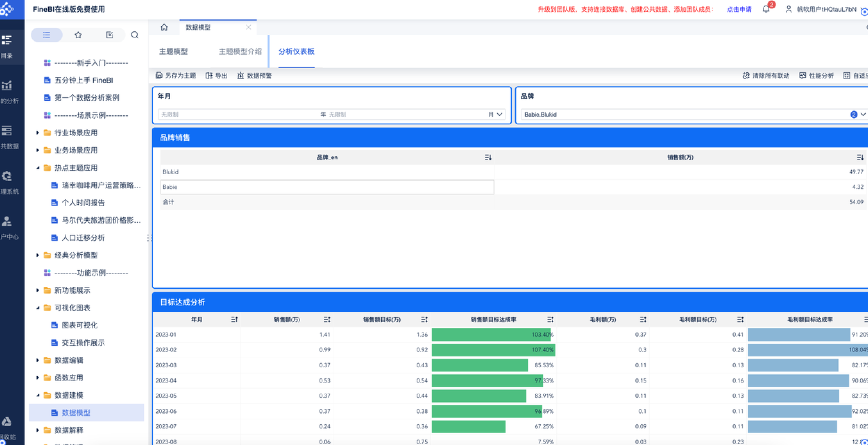Collapse the 数据建模 folder
This screenshot has width=868, height=445.
click(x=38, y=395)
